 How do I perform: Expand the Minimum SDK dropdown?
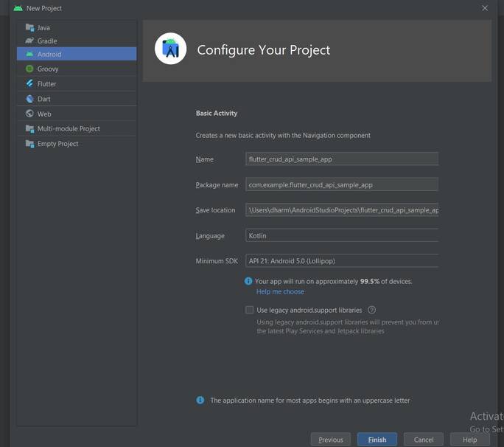pos(341,260)
